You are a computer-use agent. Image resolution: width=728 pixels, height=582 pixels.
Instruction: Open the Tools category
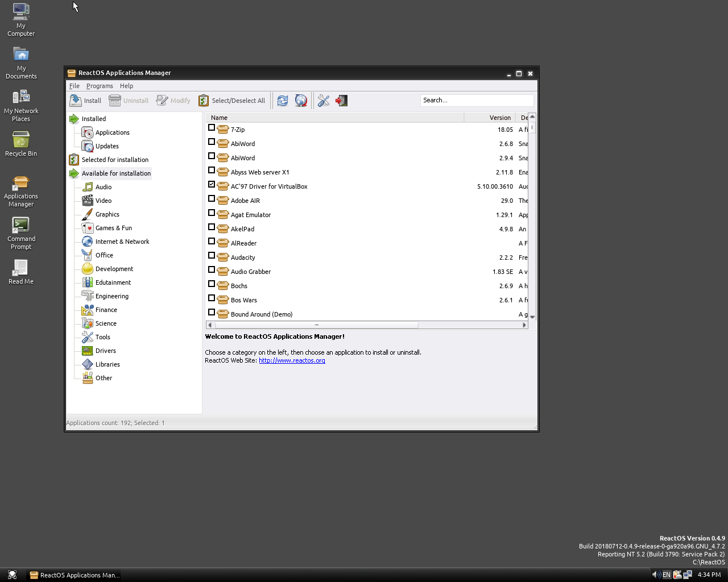coord(102,337)
